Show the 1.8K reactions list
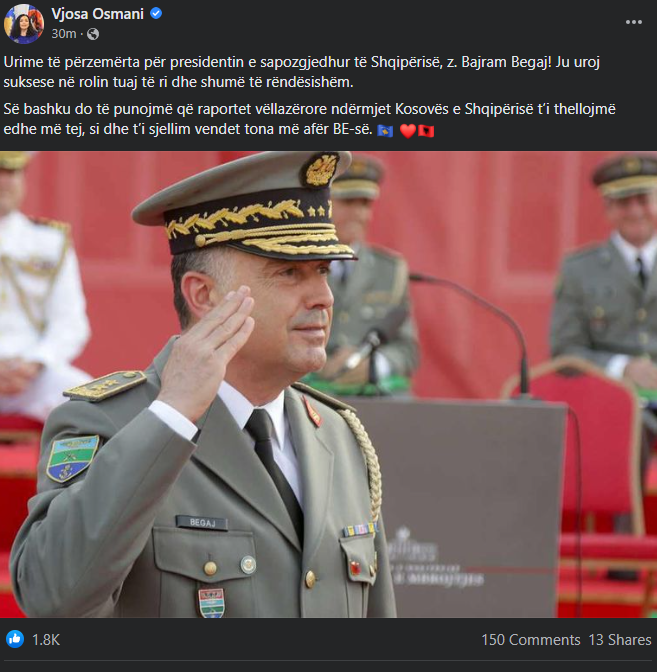657x672 pixels. coord(46,640)
